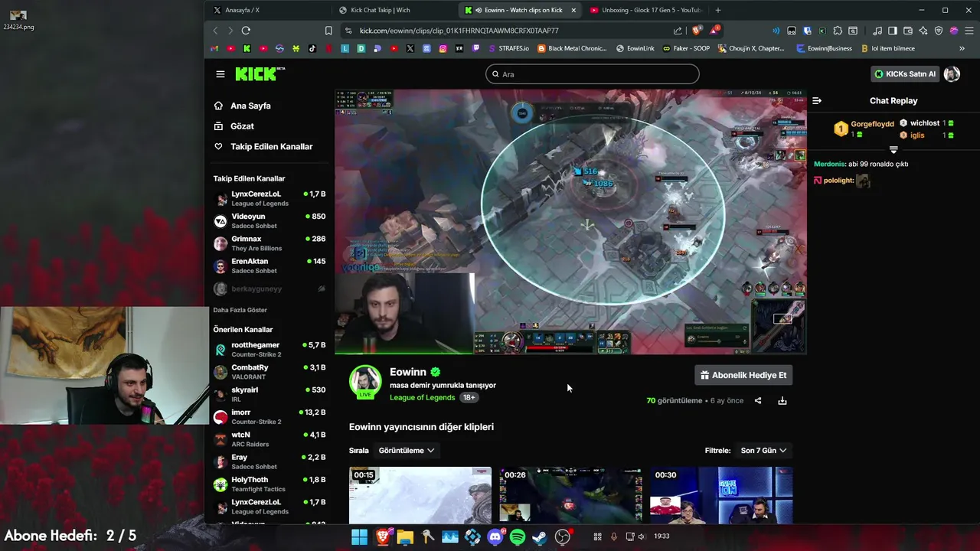980x551 pixels.
Task: Share the clip with share icon
Action: [x=758, y=400]
